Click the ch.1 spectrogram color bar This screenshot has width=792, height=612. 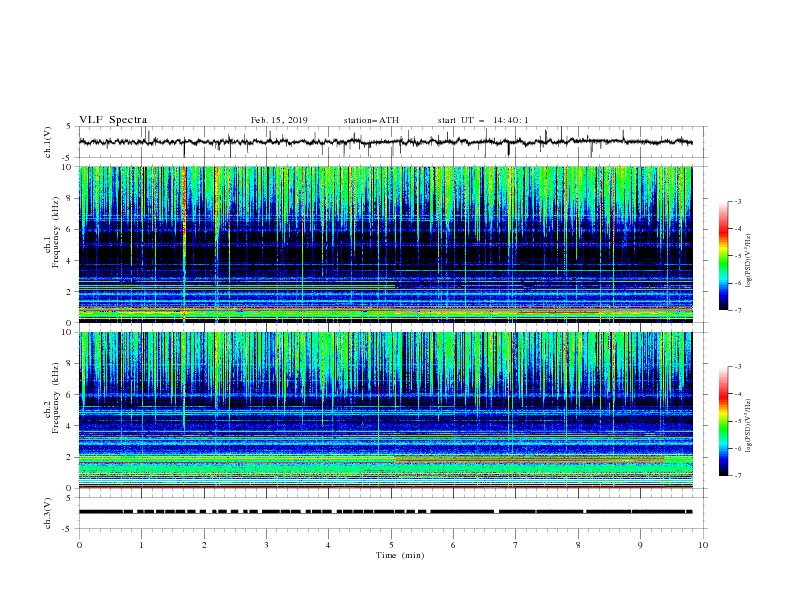(x=724, y=256)
